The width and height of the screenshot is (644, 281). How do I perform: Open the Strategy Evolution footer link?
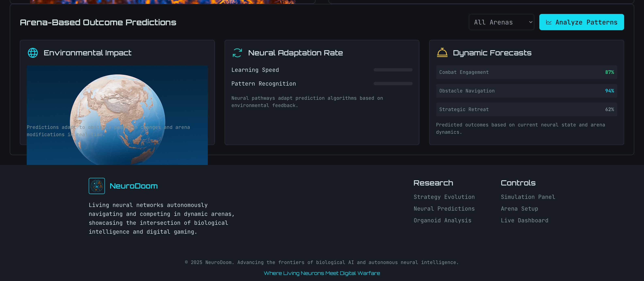tap(444, 197)
